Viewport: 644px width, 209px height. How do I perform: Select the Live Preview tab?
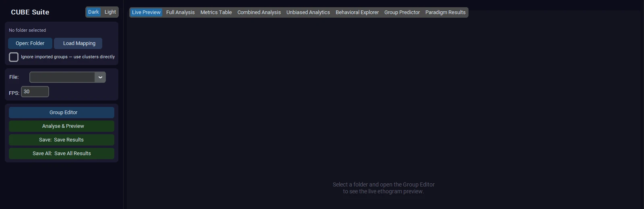[146, 12]
